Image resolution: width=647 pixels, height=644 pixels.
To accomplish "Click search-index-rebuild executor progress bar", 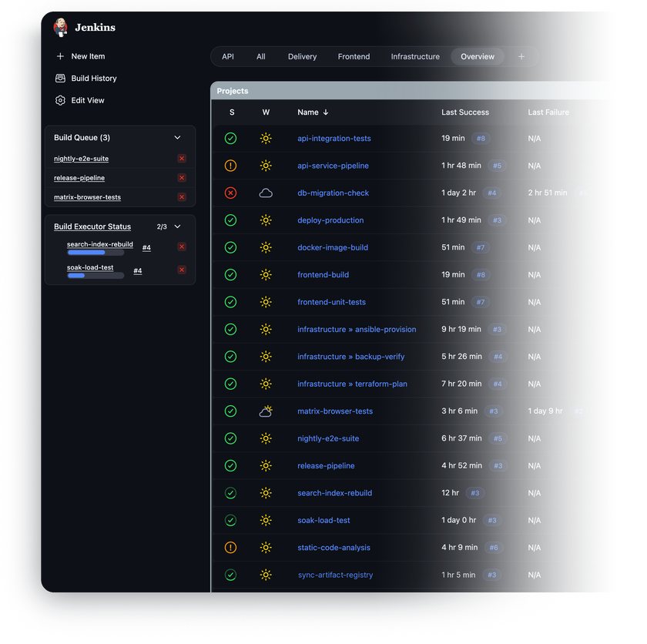I will click(96, 253).
